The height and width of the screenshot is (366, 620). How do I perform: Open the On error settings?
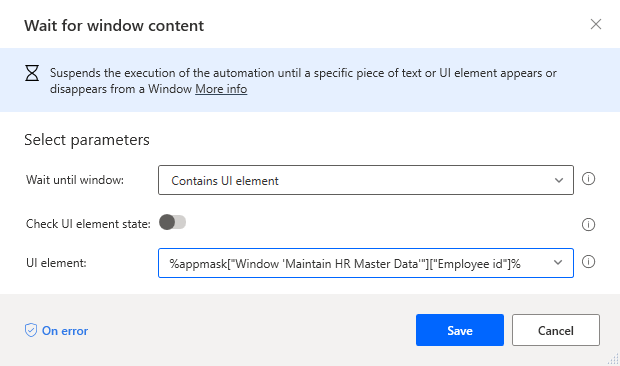(x=57, y=330)
